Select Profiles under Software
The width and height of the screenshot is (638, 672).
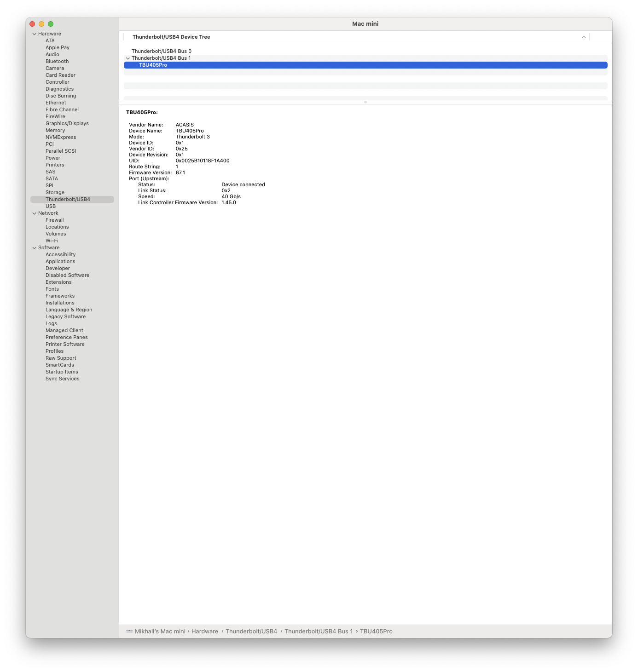tap(54, 351)
